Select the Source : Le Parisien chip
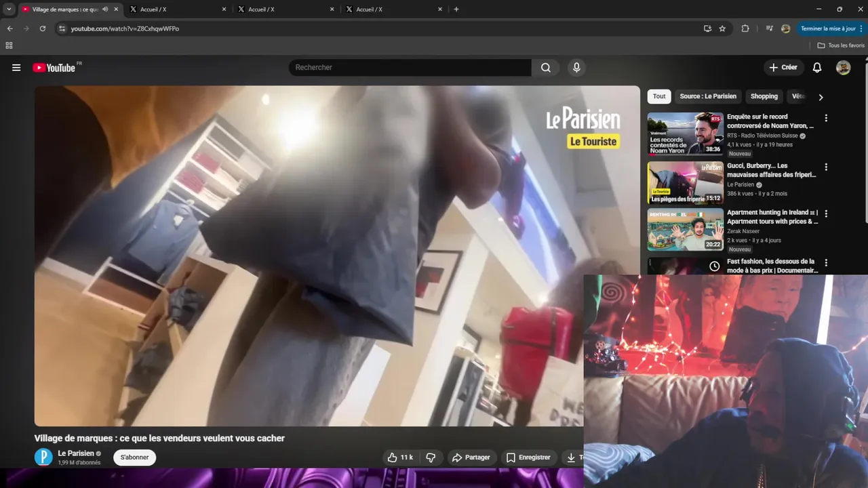 click(x=708, y=96)
